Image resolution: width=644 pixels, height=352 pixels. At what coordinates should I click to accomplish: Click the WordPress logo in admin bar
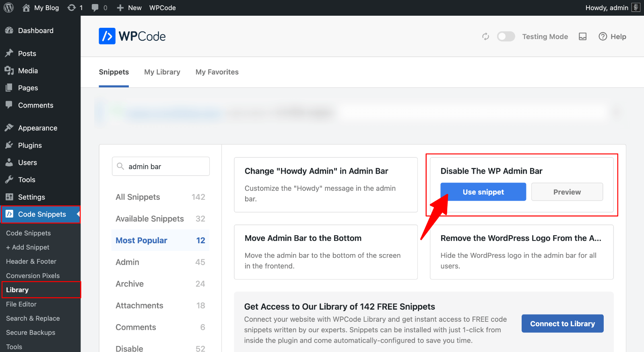(8, 8)
